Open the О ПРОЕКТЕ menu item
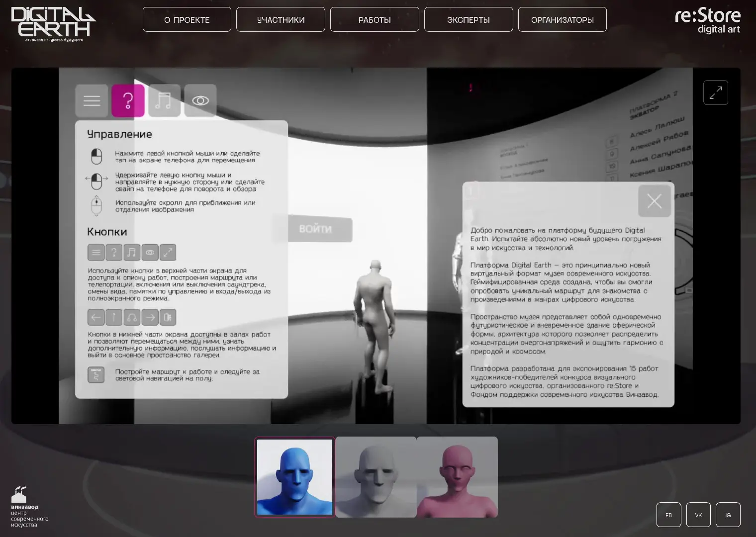This screenshot has height=537, width=756. [187, 20]
